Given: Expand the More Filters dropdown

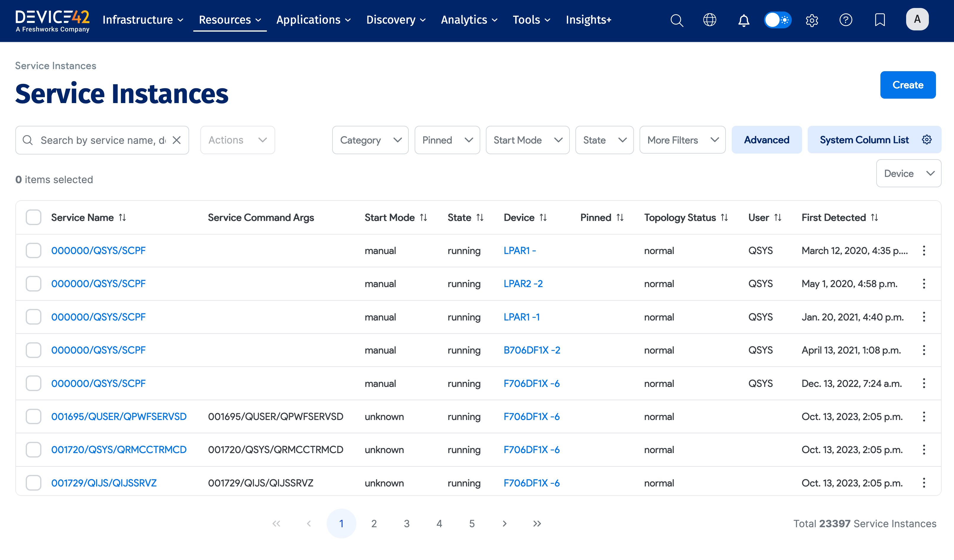Looking at the screenshot, I should tap(682, 140).
